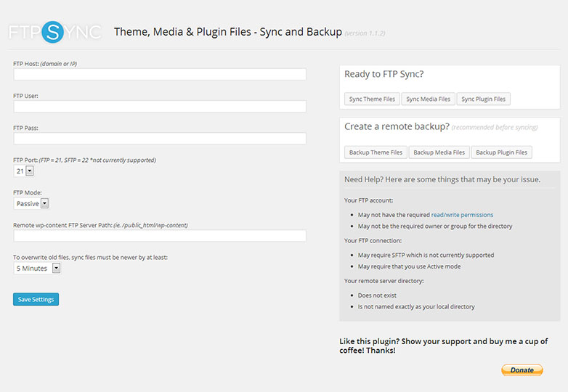Click 'Is not named exactly as your local directory'

[416, 306]
